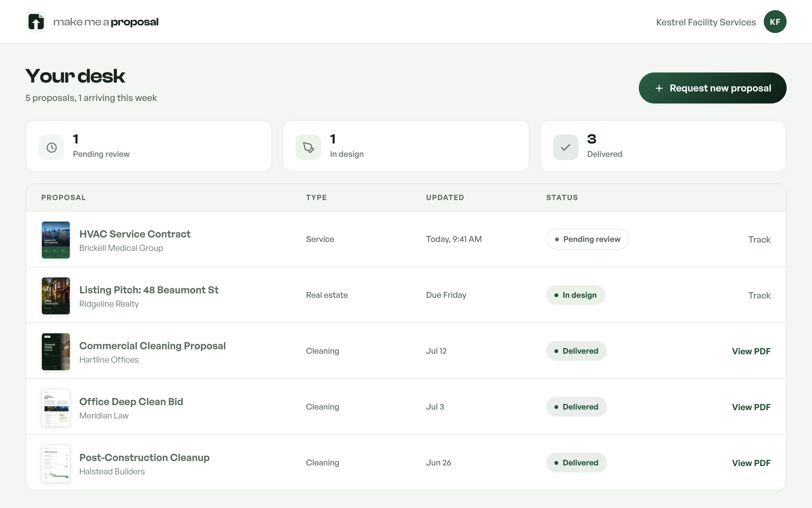The image size is (812, 508).
Task: Click the Jul 3 updated cell
Action: 435,407
